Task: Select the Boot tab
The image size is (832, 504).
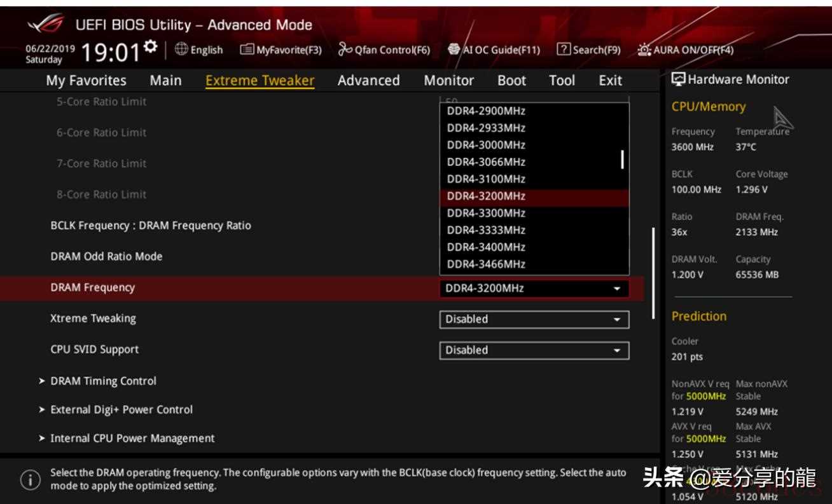Action: pos(511,81)
